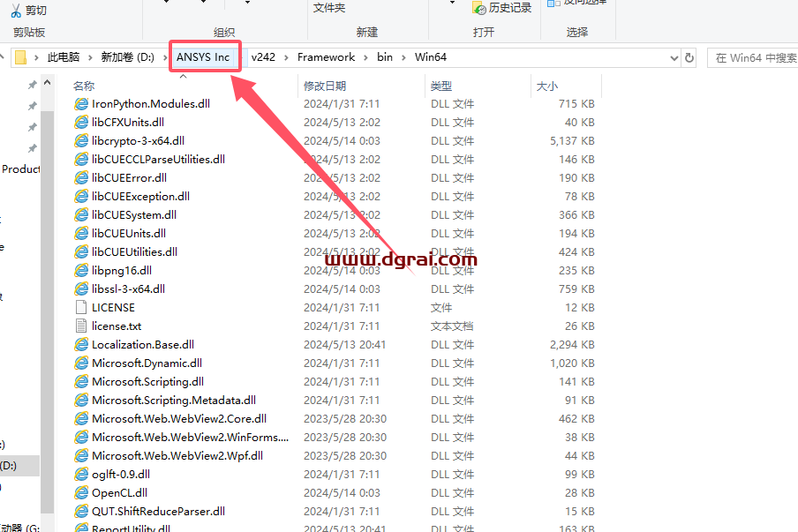Click the fourth quick access pin icon

tap(32, 148)
